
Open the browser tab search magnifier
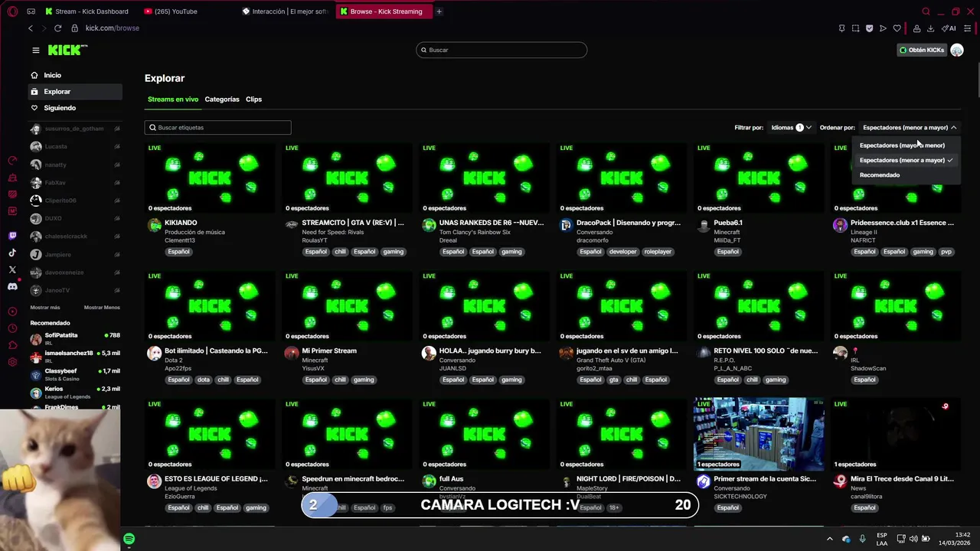(x=926, y=11)
